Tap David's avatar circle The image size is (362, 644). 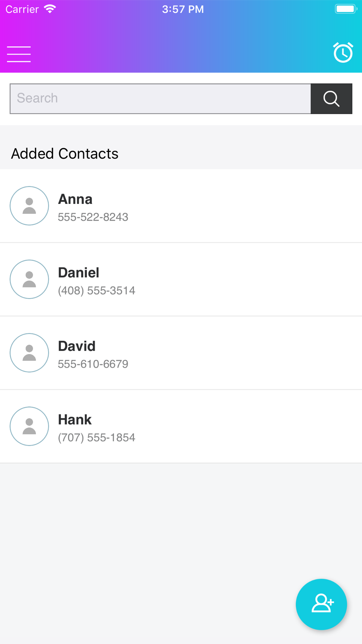pos(29,353)
